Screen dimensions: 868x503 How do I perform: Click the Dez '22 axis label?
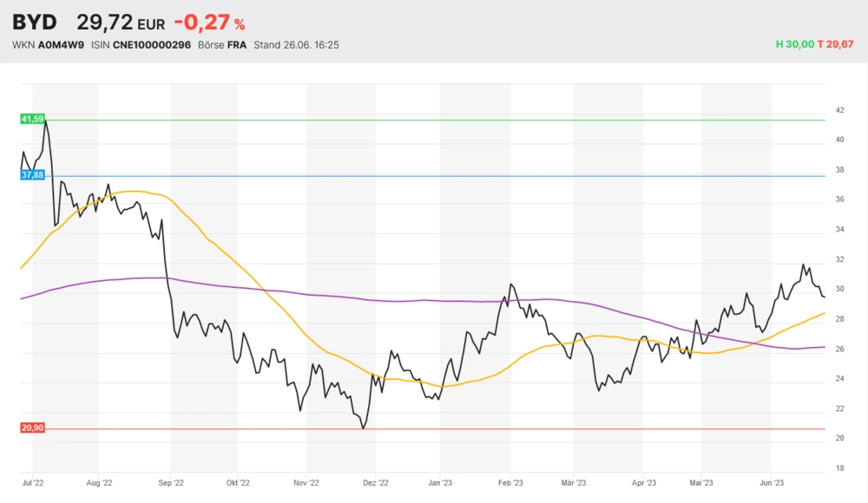375,482
